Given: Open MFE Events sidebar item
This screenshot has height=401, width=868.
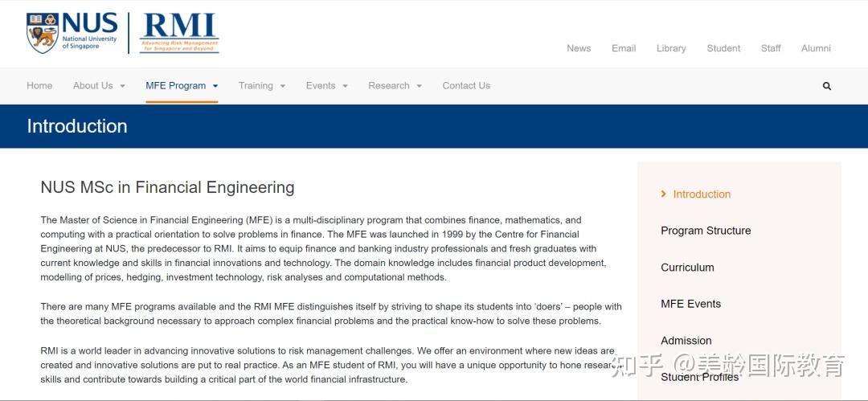Looking at the screenshot, I should tap(690, 304).
